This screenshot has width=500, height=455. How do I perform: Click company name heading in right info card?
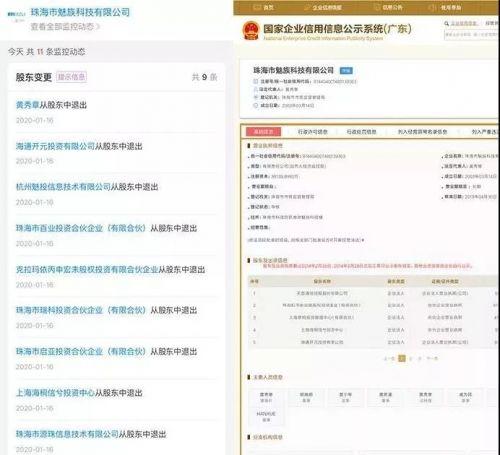[293, 70]
